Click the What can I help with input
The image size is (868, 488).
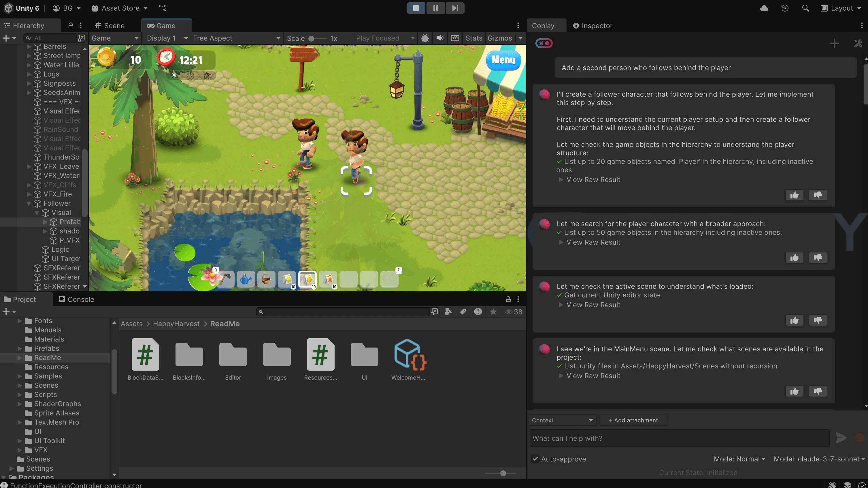point(679,438)
